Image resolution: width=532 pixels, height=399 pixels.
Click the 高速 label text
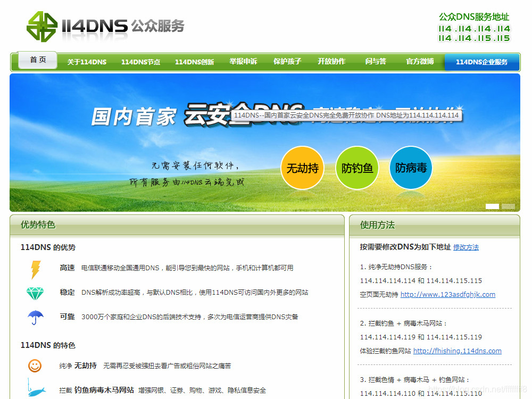67,268
